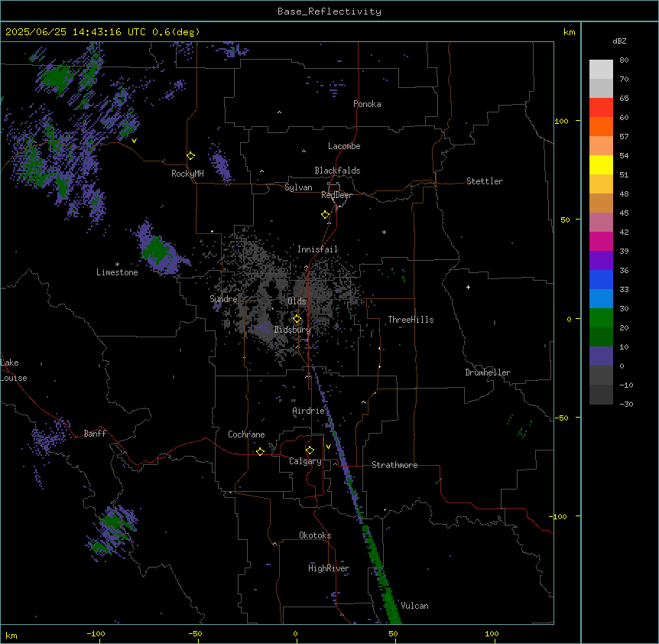Click the Strathmore label
This screenshot has height=644, width=659.
[x=394, y=465]
